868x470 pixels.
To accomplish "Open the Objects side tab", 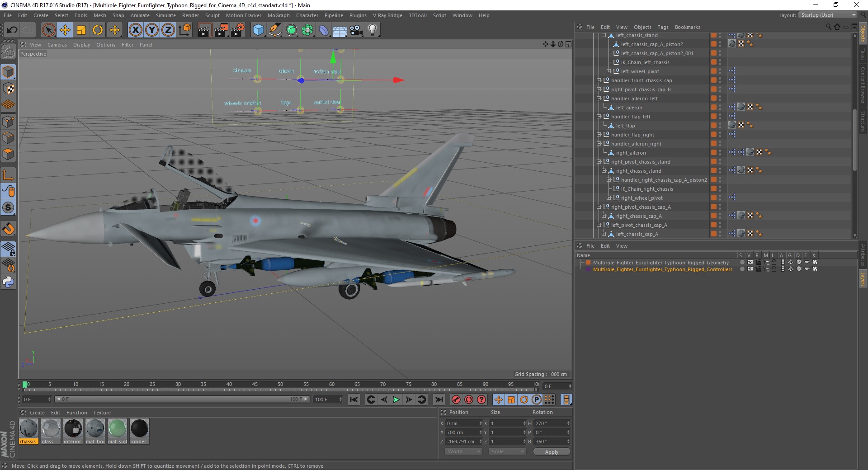I will point(863,33).
